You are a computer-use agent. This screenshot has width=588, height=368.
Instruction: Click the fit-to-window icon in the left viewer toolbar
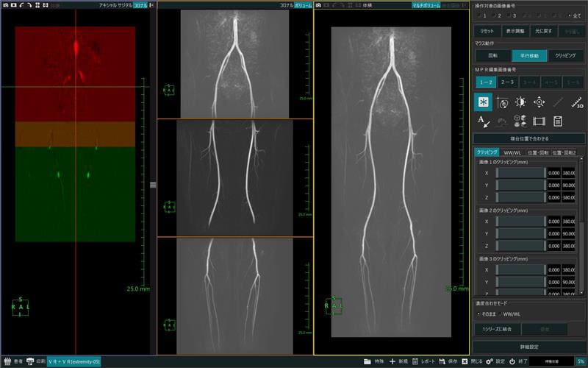(x=37, y=5)
